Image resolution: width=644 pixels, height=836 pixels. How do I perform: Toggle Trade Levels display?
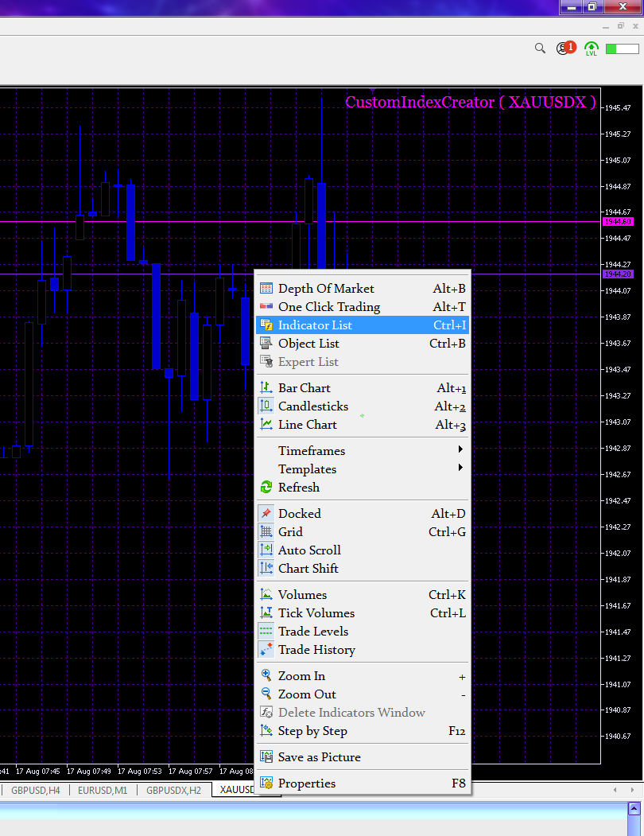pyautogui.click(x=363, y=632)
